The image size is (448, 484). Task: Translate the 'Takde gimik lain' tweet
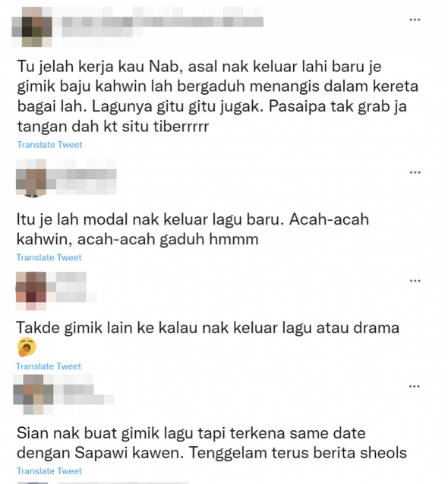[49, 366]
